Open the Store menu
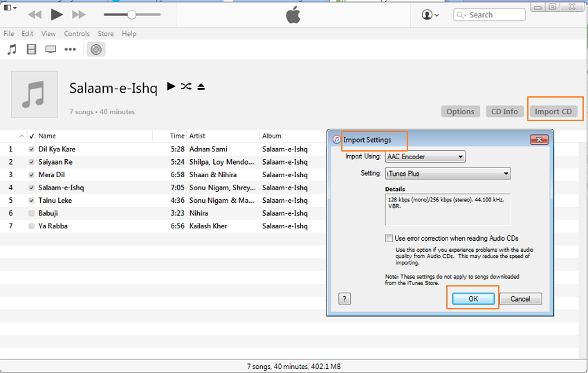Image resolution: width=588 pixels, height=373 pixels. (106, 33)
